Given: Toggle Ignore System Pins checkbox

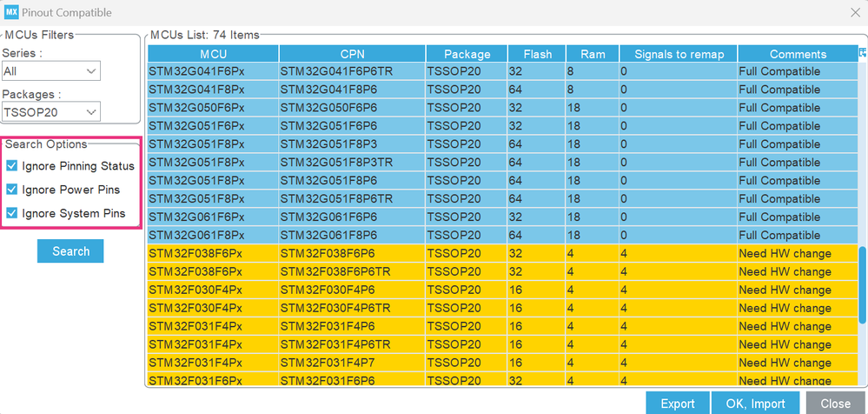Looking at the screenshot, I should 11,213.
